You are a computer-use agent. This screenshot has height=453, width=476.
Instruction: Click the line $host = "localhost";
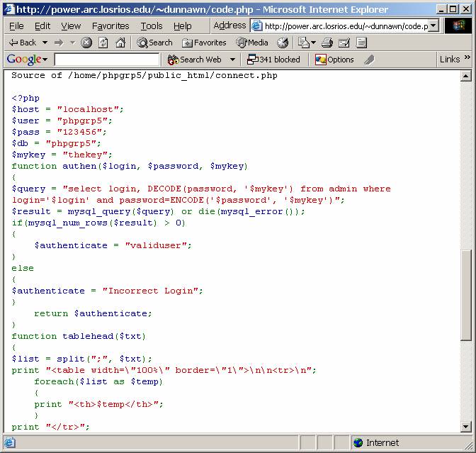click(x=68, y=109)
